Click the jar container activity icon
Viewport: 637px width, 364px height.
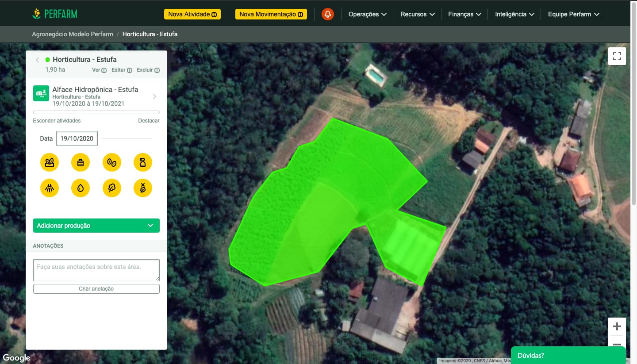point(81,162)
